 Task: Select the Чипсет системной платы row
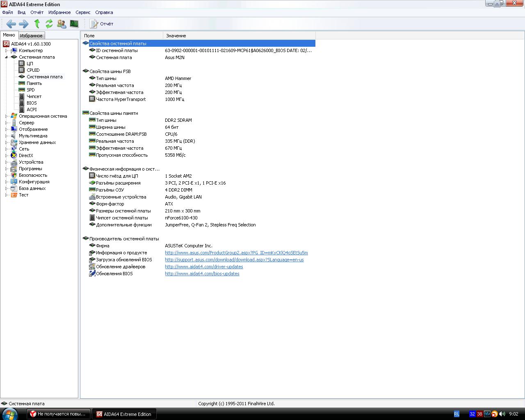pos(199,218)
